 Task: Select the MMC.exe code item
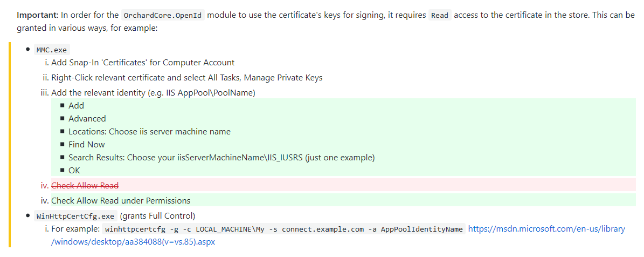click(x=52, y=50)
